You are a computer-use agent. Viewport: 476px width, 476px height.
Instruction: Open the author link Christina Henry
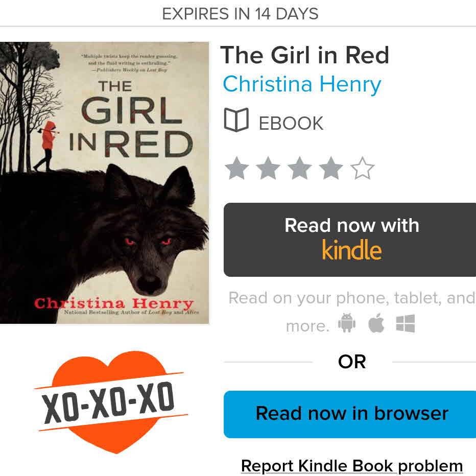tap(302, 84)
